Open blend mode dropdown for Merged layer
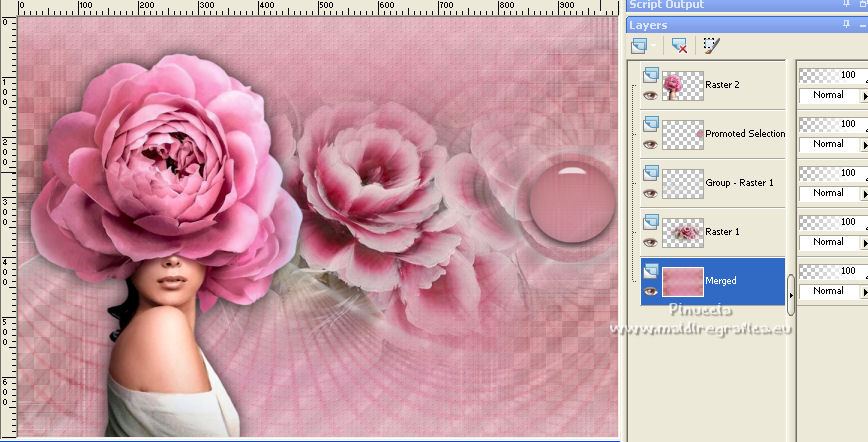 coord(864,291)
